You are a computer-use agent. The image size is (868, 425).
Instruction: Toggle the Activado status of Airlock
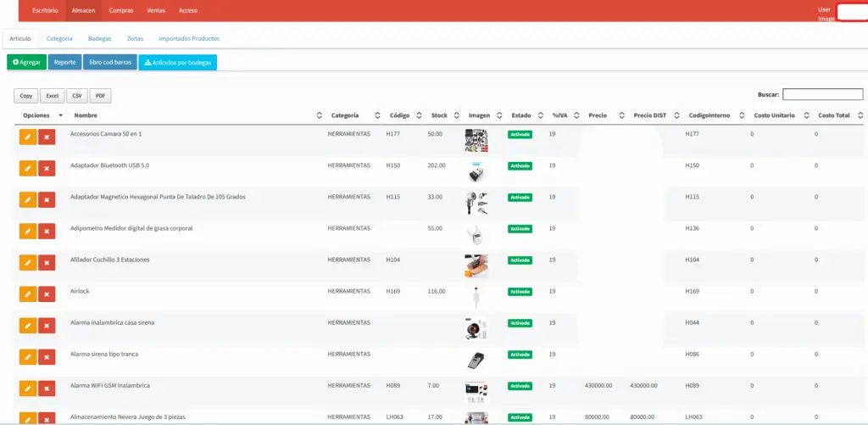pyautogui.click(x=520, y=292)
